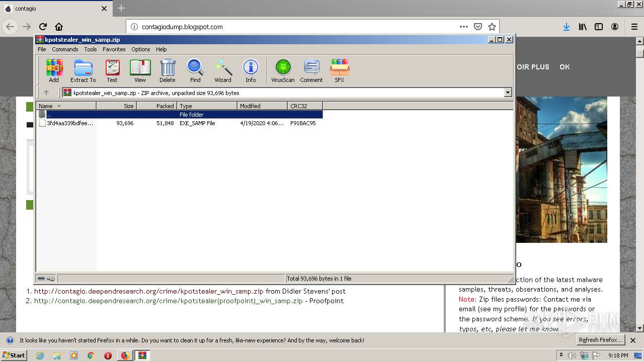
Task: Open Firefox Library icon
Action: [583, 27]
